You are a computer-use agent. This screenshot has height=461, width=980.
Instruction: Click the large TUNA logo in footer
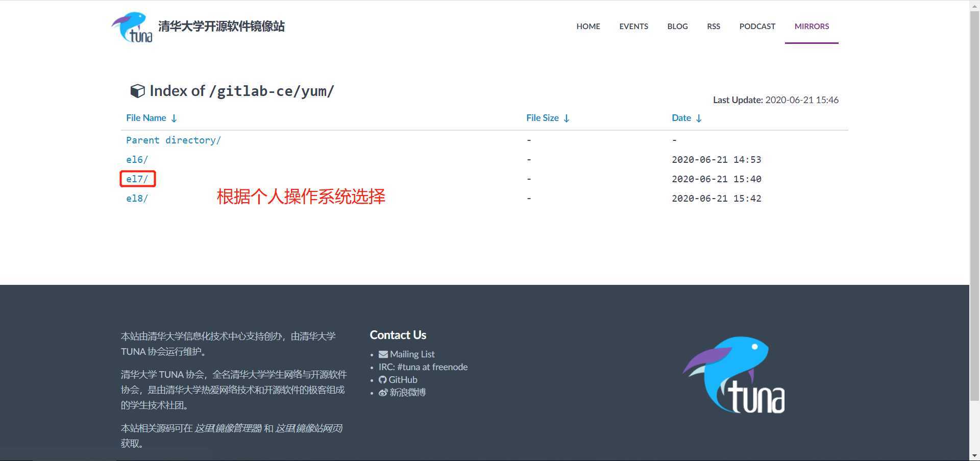pos(734,375)
